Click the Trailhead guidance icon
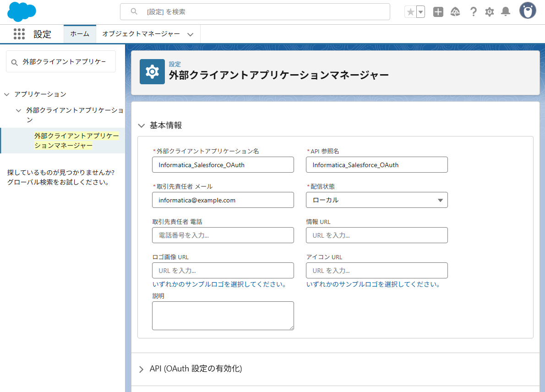Viewport: 545px width, 392px height. 455,12
